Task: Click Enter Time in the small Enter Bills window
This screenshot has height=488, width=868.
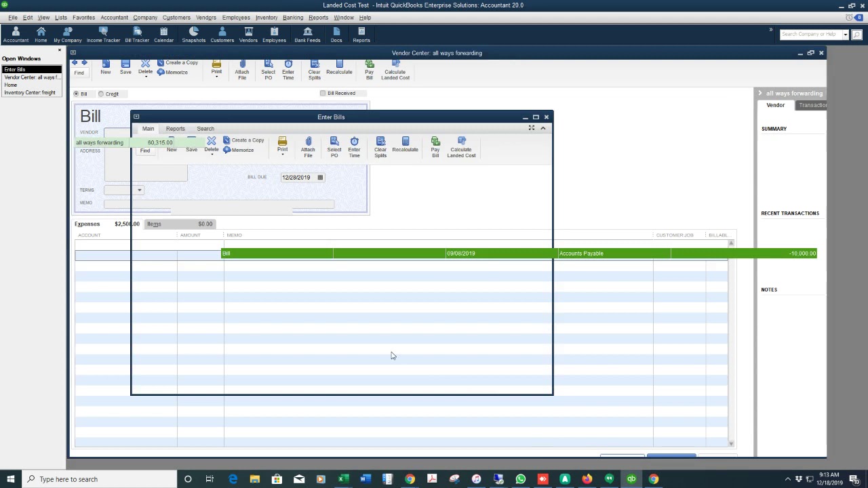Action: point(354,147)
